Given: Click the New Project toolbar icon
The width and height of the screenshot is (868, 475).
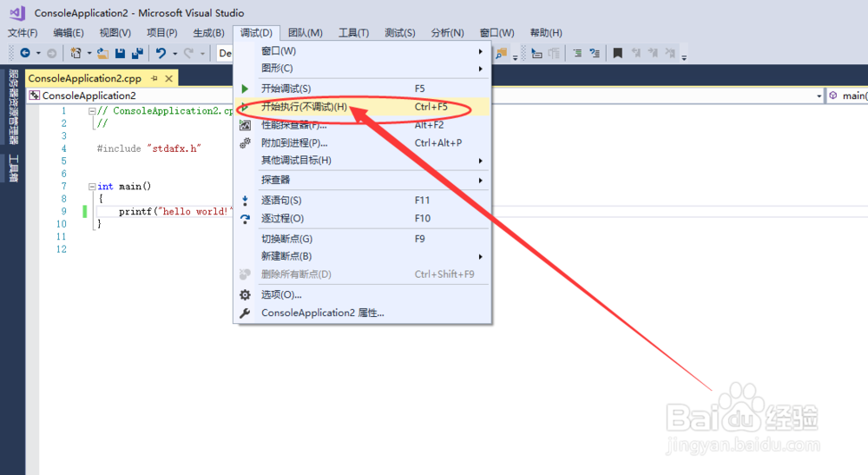Looking at the screenshot, I should (76, 53).
